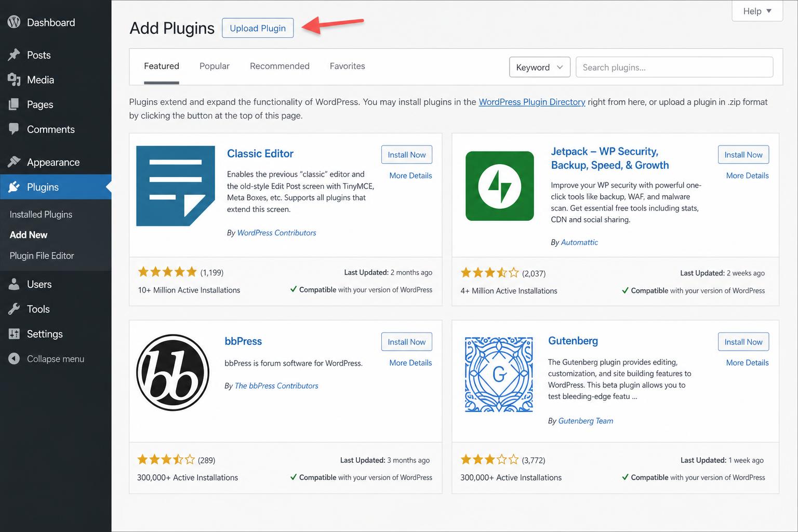Focus the Search plugins input field
Viewport: 798px width, 532px height.
(x=674, y=67)
